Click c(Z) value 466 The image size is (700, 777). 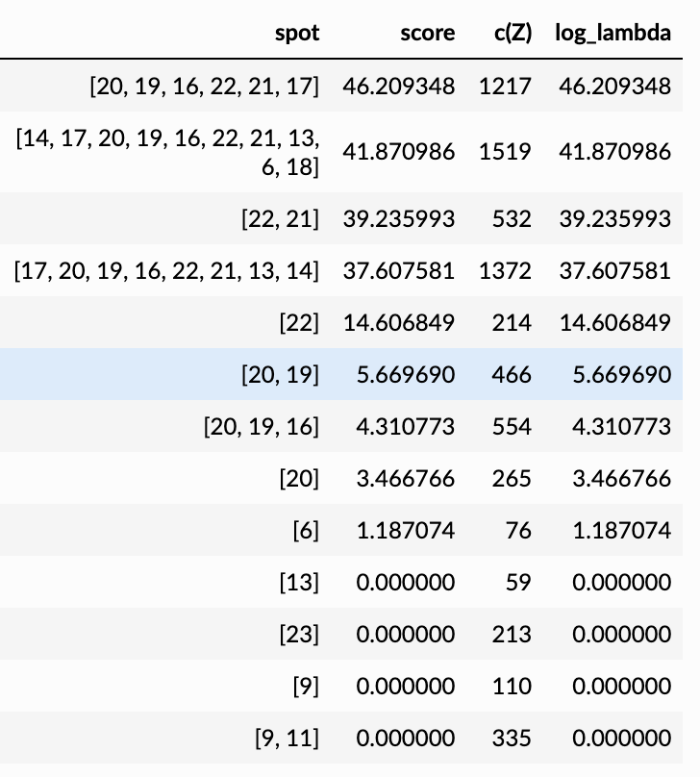(512, 375)
